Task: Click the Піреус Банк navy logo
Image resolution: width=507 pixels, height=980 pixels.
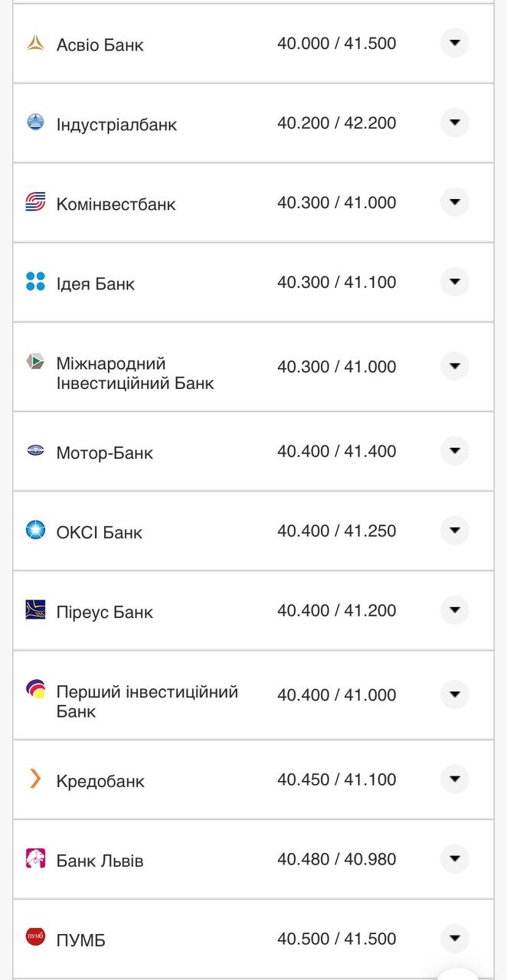Action: click(x=37, y=610)
